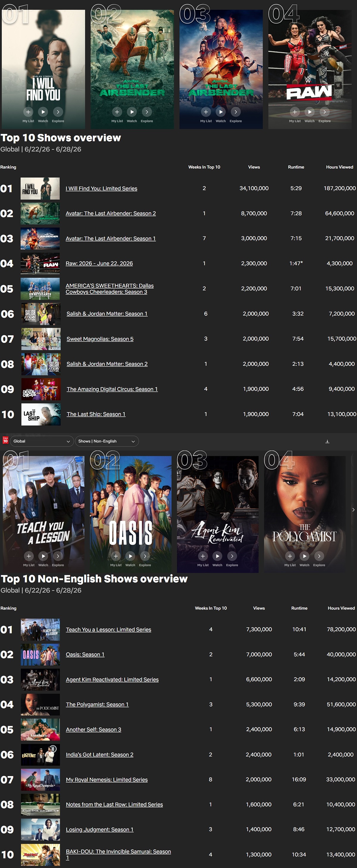
Task: Click the Top 10 logo icon
Action: pyautogui.click(x=5, y=440)
